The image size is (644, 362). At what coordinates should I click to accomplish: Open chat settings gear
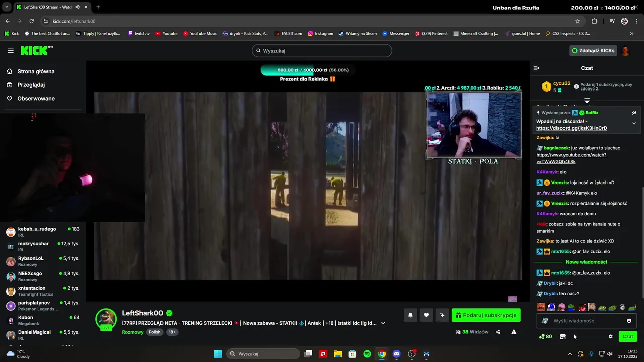611,336
